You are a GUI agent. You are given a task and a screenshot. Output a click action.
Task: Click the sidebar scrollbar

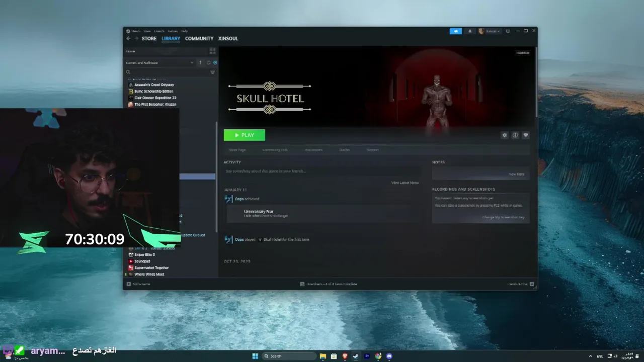point(217,176)
